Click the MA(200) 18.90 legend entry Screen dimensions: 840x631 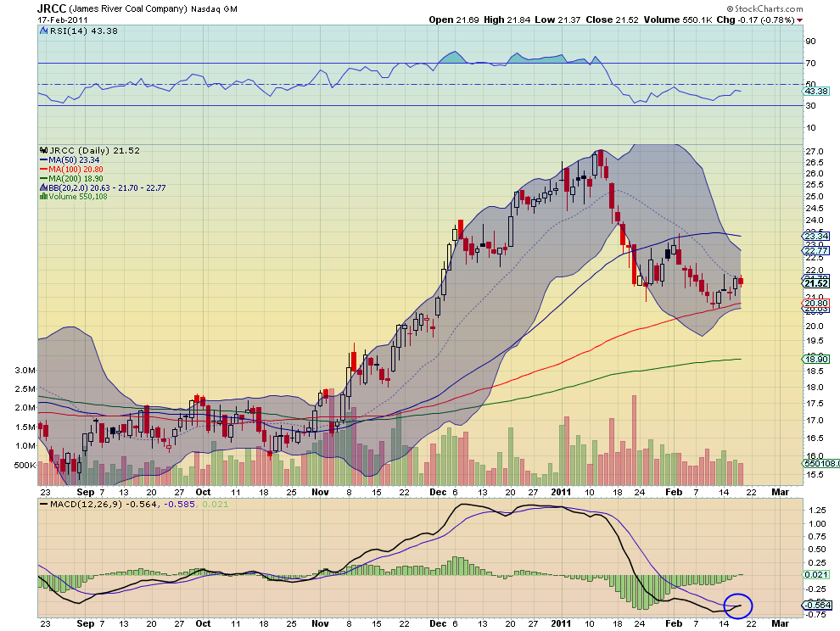point(76,178)
